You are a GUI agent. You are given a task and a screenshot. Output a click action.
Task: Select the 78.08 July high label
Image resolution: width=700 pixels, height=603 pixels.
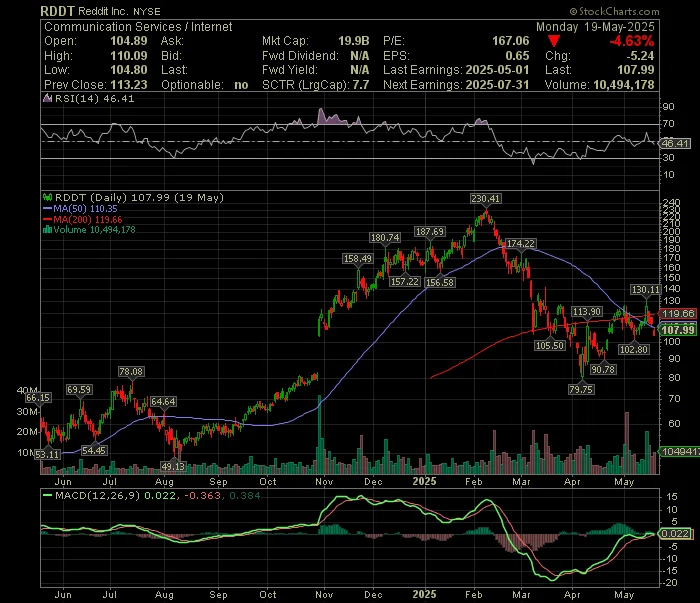click(x=131, y=371)
